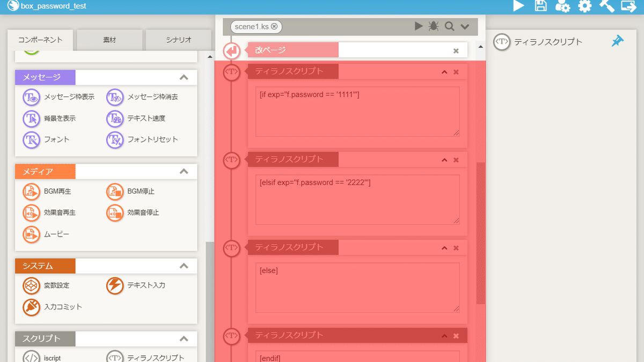Add the 背景を表示 component

pyautogui.click(x=49, y=118)
